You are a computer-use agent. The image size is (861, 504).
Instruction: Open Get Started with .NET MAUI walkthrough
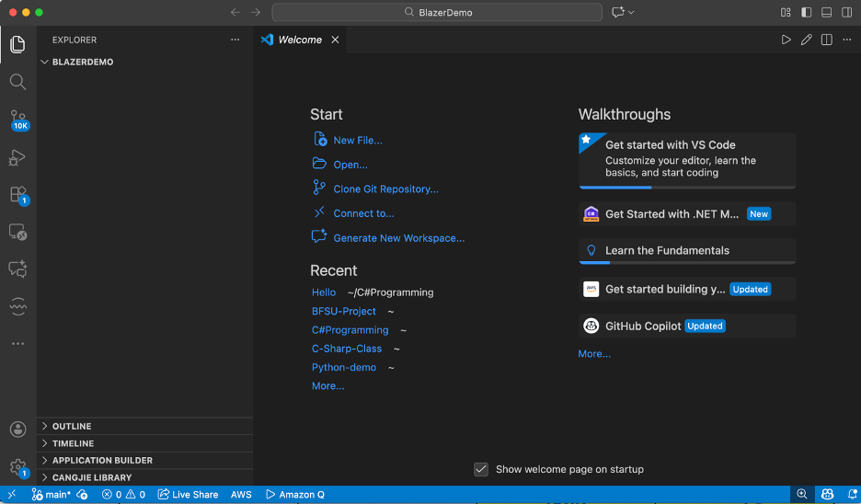(687, 213)
